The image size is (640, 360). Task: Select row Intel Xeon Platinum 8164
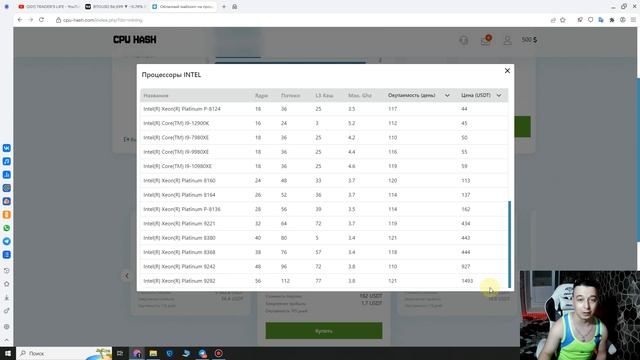[x=324, y=195]
